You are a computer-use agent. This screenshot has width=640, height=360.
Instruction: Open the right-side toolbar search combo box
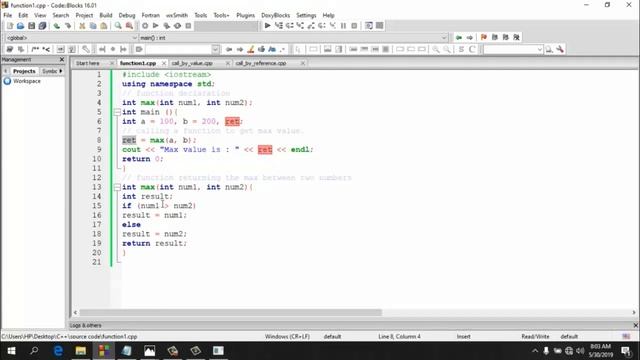(513, 49)
